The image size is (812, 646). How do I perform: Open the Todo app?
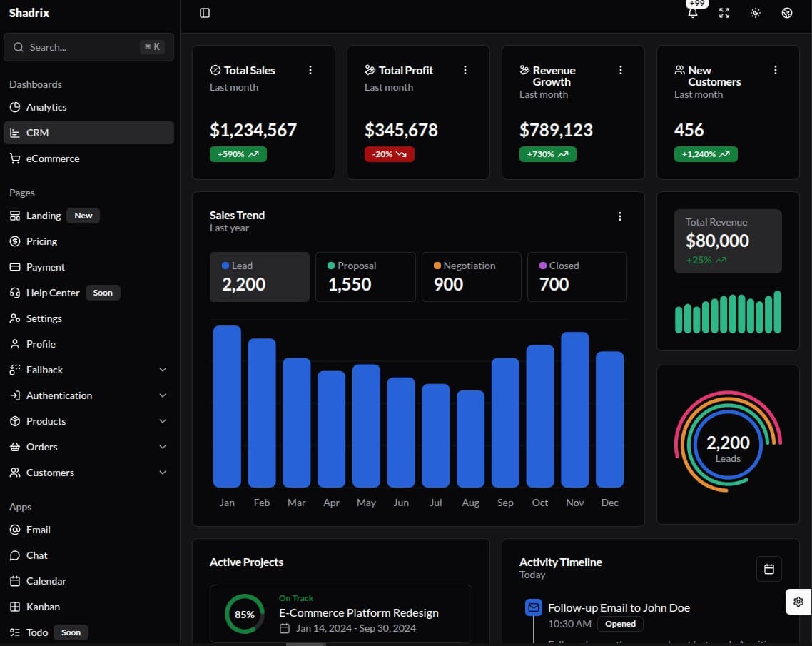click(x=88, y=632)
